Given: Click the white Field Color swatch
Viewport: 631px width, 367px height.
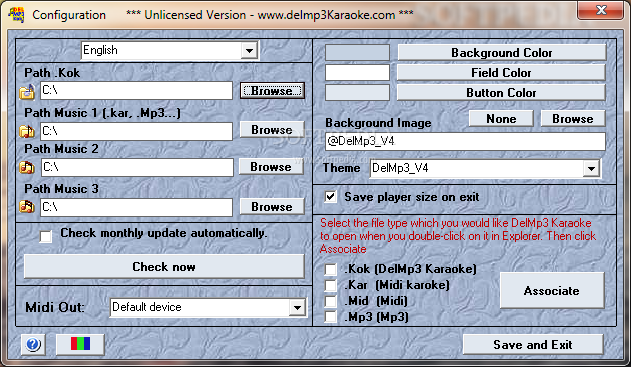Looking at the screenshot, I should click(x=357, y=72).
